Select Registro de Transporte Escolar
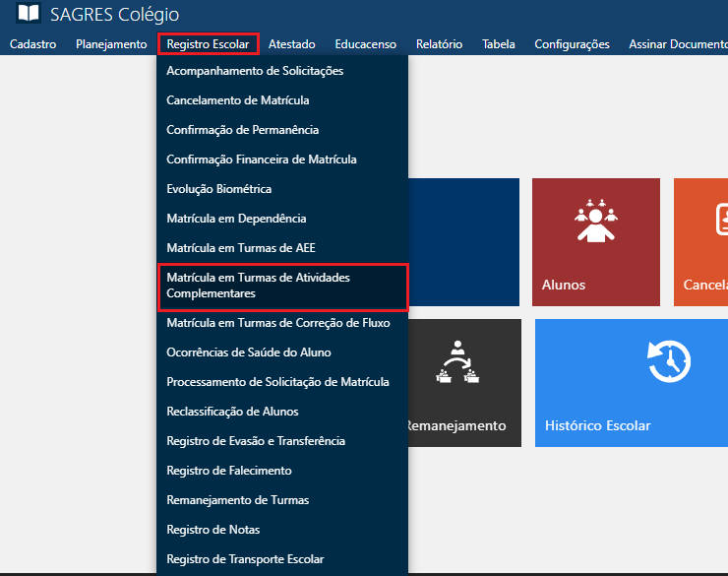The width and height of the screenshot is (728, 576). pos(245,559)
